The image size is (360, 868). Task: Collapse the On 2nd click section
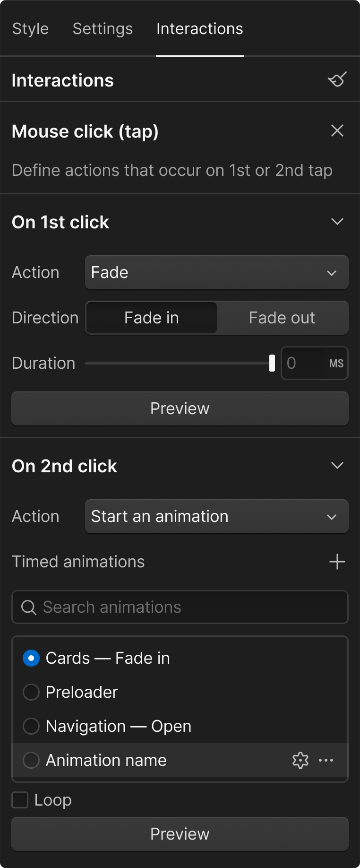coord(337,465)
